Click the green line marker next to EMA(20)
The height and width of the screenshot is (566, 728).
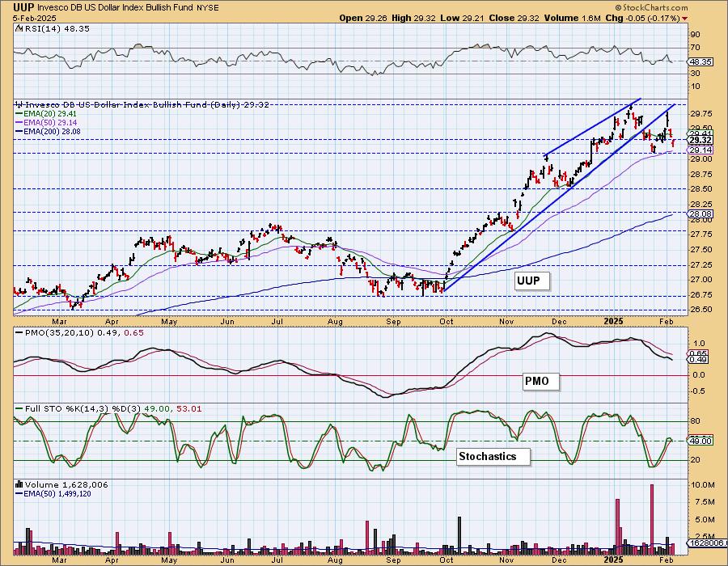(19, 114)
